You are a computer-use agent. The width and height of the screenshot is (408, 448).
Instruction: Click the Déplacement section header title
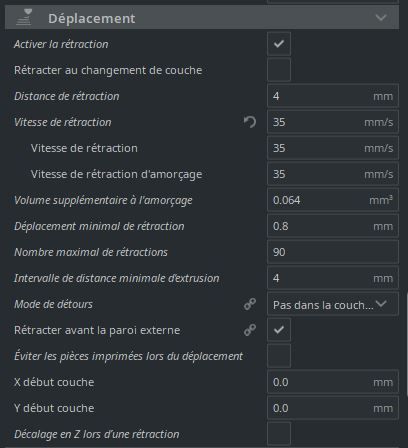pyautogui.click(x=92, y=18)
